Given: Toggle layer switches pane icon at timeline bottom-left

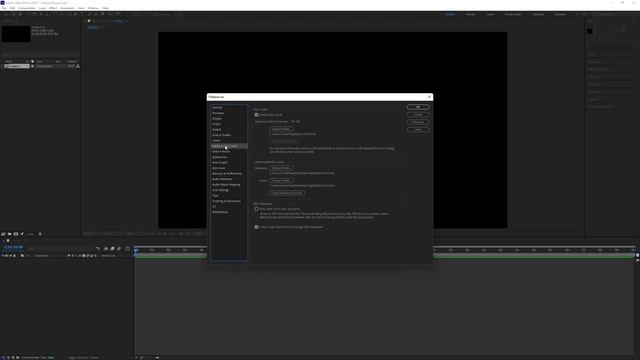Looking at the screenshot, I should click(x=3, y=357).
